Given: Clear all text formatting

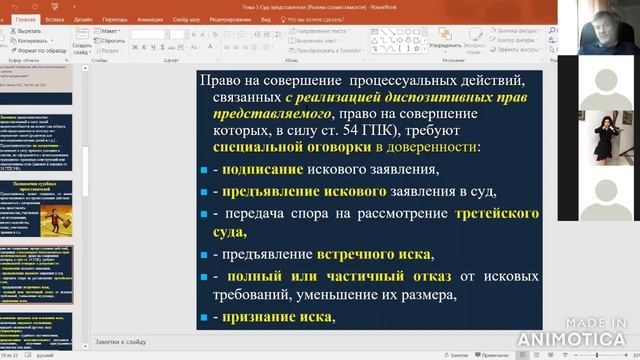Looking at the screenshot, I should pos(215,35).
